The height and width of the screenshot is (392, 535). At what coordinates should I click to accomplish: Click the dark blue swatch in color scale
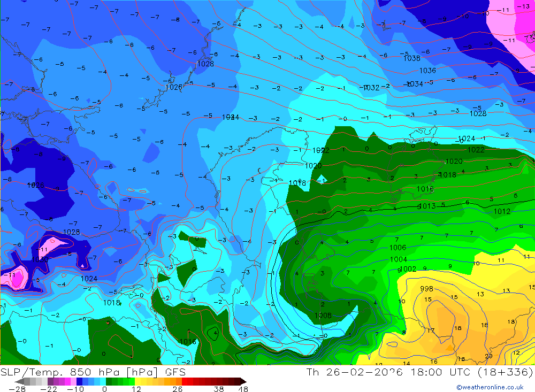(79, 381)
